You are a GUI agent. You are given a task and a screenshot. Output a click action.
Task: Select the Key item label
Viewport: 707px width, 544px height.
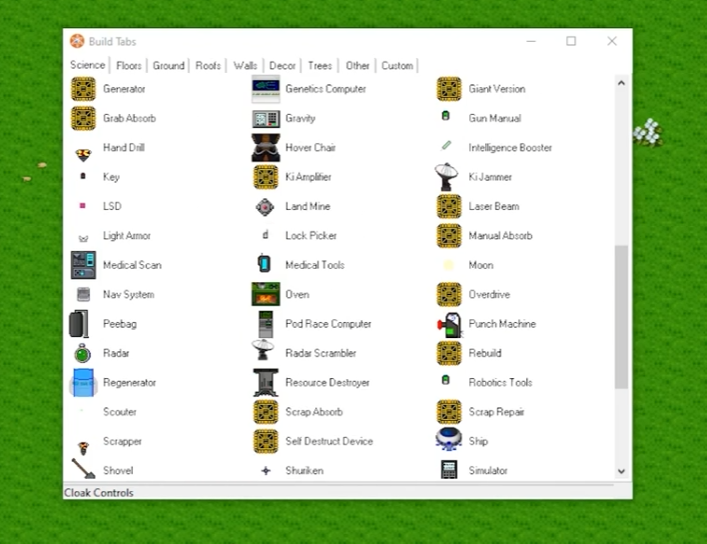coord(111,177)
